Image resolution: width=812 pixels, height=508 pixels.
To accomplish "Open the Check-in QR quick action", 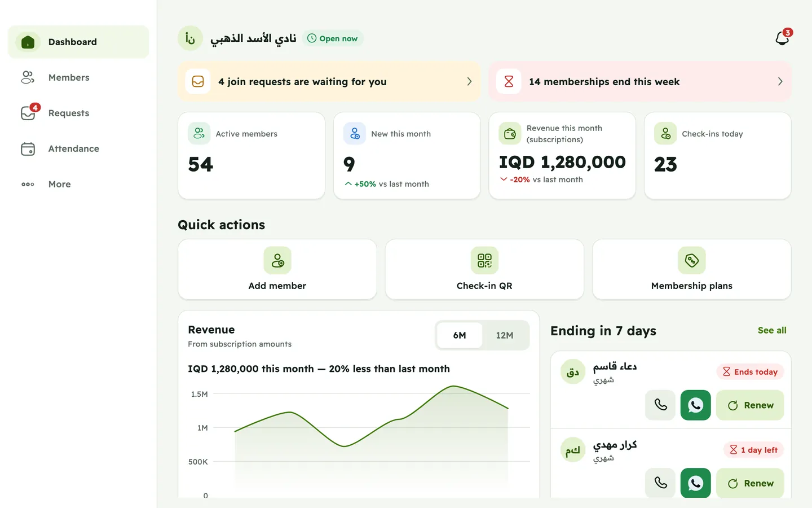I will (x=484, y=269).
